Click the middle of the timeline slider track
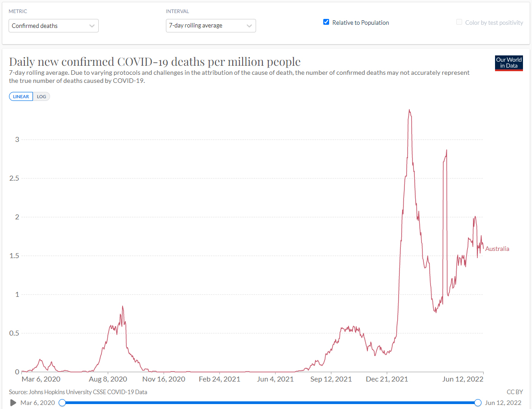Image resolution: width=532 pixels, height=409 pixels. [x=270, y=403]
